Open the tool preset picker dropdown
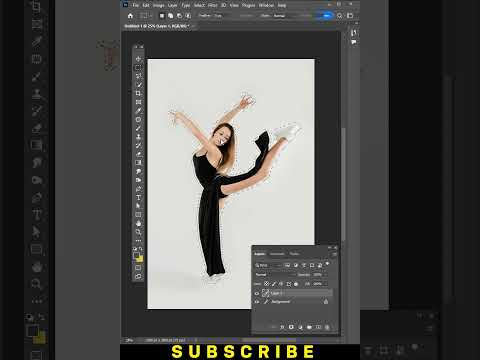 [x=145, y=16]
